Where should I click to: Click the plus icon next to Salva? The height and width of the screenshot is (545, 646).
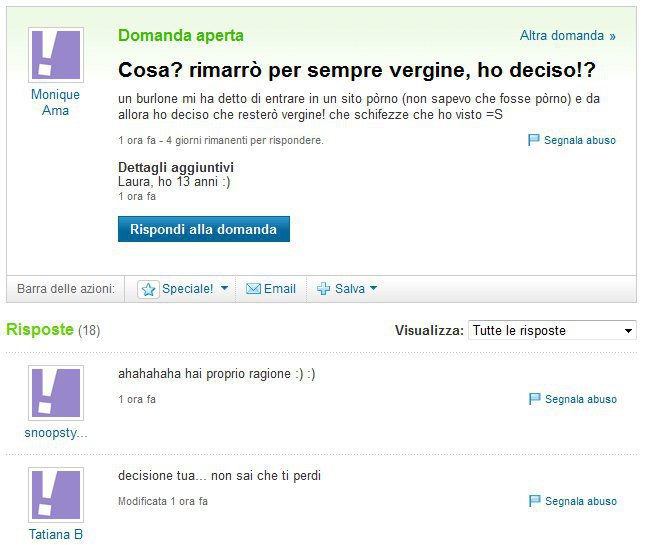323,289
